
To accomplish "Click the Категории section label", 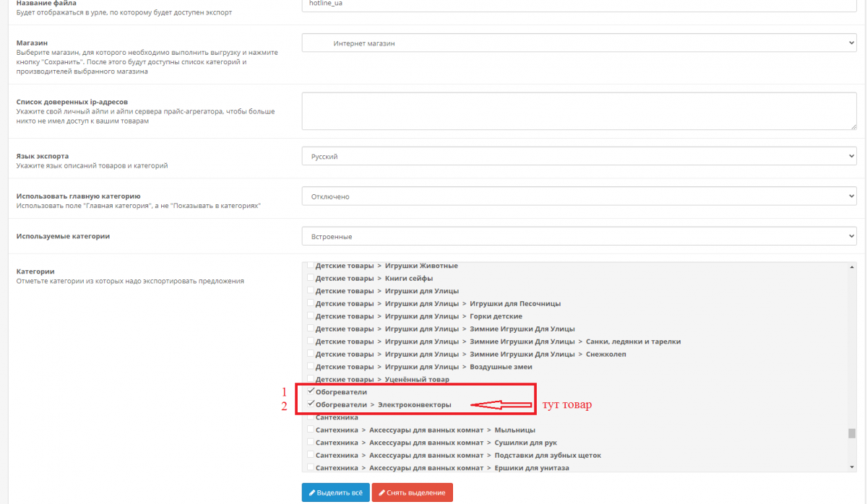I will tap(35, 271).
